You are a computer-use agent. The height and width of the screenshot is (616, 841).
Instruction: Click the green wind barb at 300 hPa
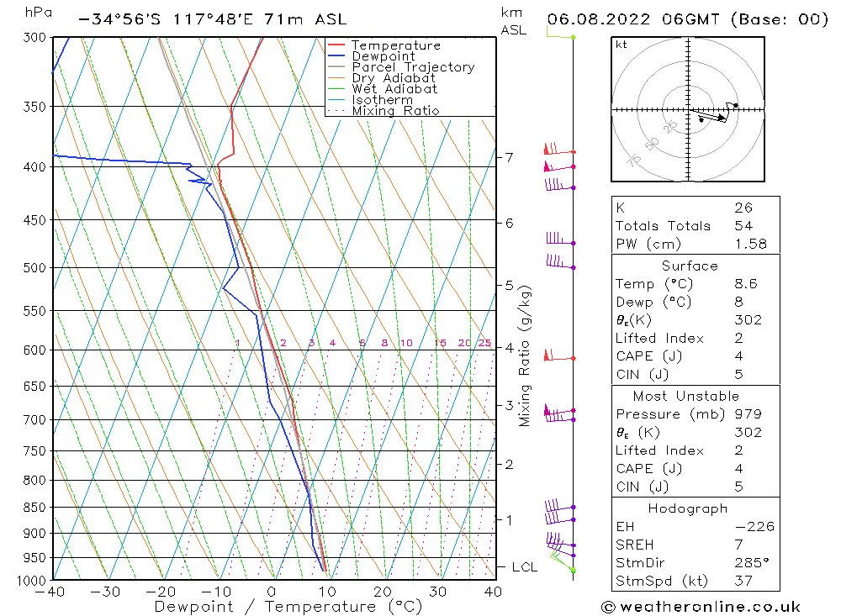click(560, 34)
